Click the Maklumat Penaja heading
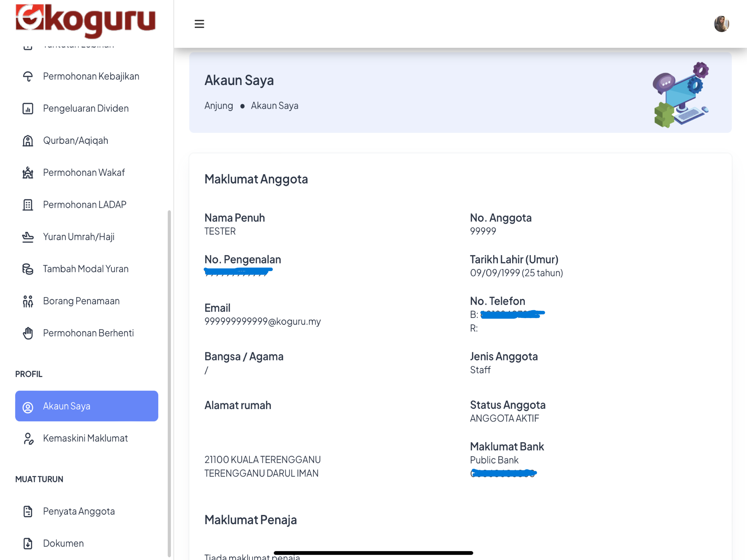Viewport: 747px width, 560px height. click(250, 520)
